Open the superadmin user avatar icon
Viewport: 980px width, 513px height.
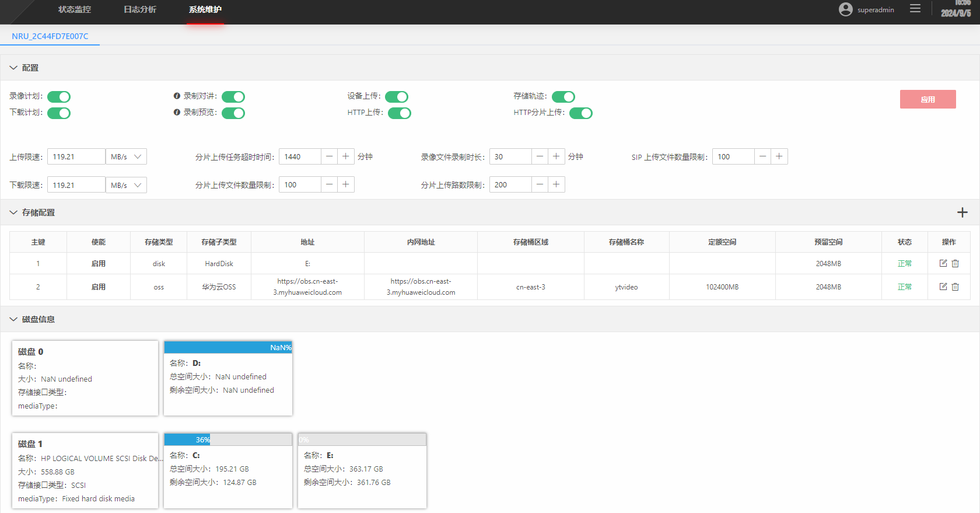tap(845, 9)
